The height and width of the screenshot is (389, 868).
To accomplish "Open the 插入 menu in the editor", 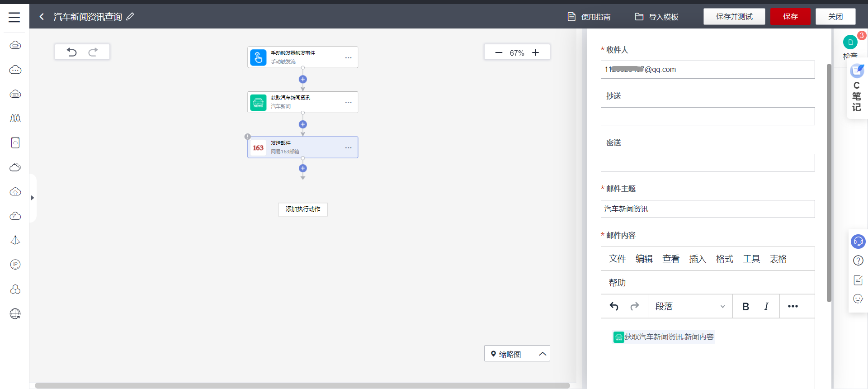I will [698, 259].
